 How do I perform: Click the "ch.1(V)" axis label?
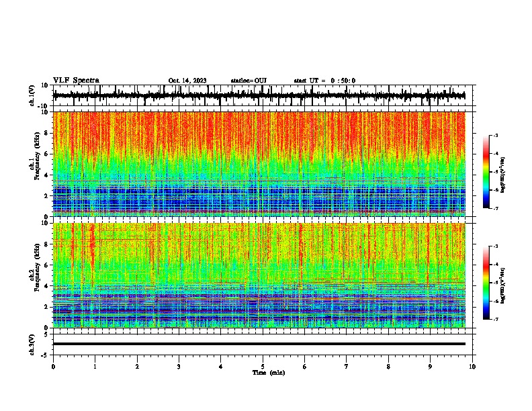pyautogui.click(x=32, y=95)
